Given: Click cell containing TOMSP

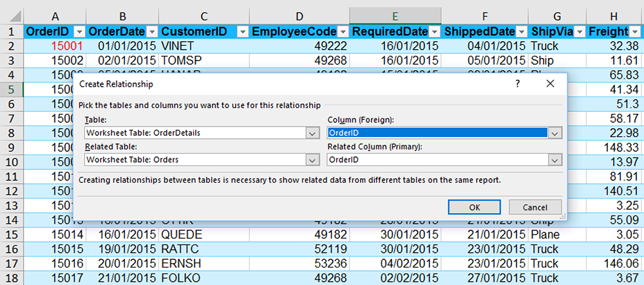Looking at the screenshot, I should pyautogui.click(x=204, y=60).
